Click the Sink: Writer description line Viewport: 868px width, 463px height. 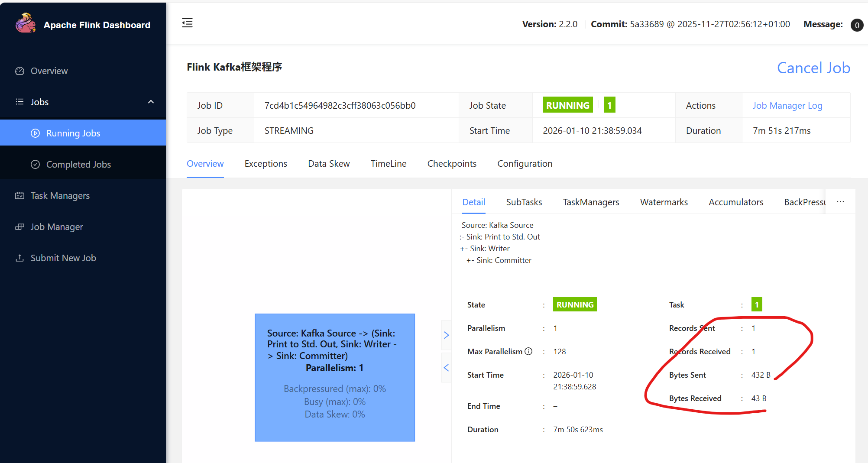(485, 249)
